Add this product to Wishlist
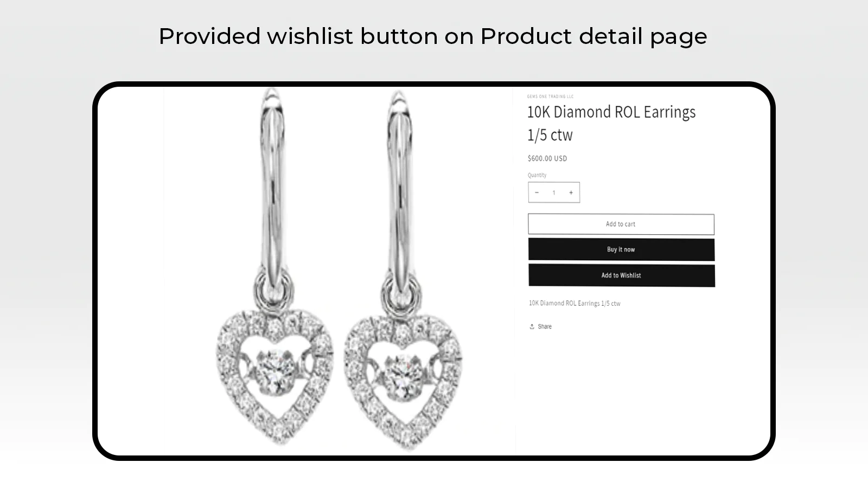Screen dimensions: 868x488 (622, 275)
